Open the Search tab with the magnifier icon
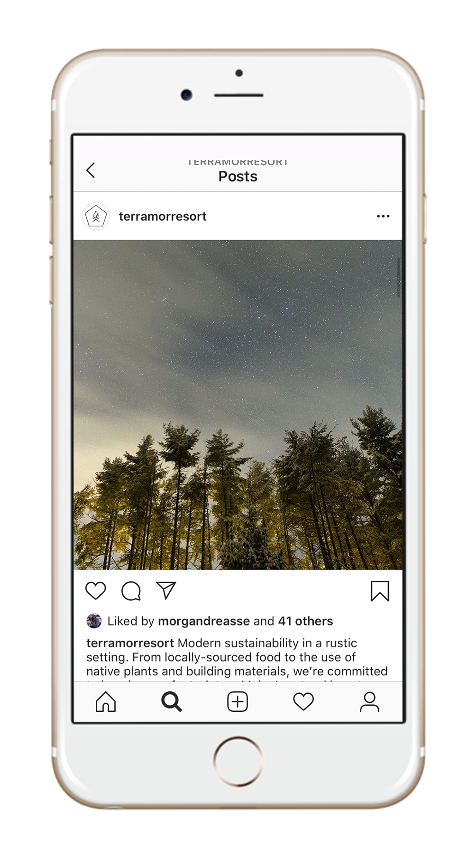This screenshot has height=868, width=467. click(x=172, y=702)
